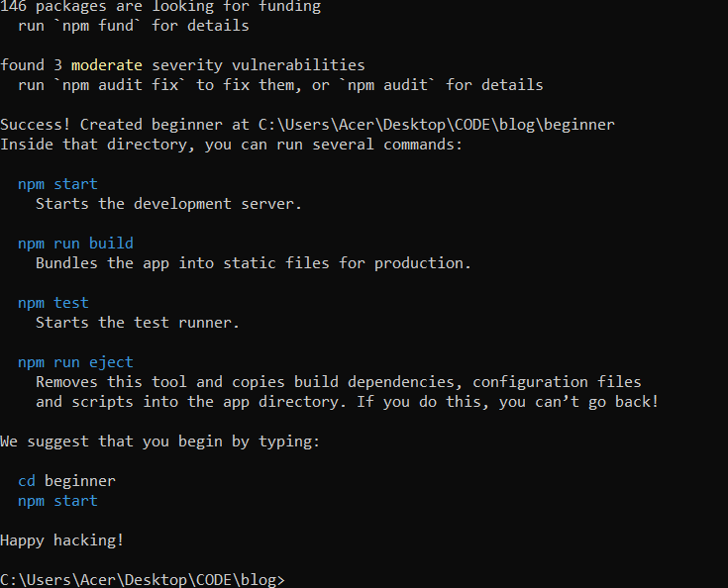Screen dimensions: 728x588
Task: Click 'Starts the development server.' description
Action: pyautogui.click(x=169, y=204)
